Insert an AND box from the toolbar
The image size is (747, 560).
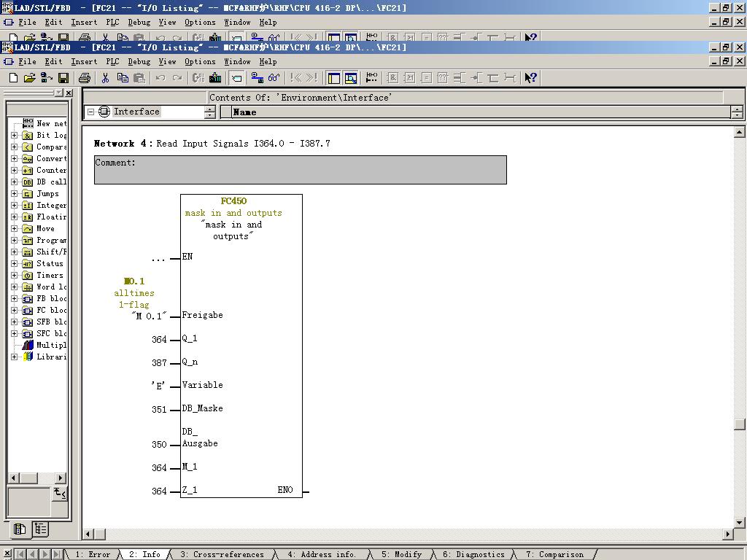(392, 77)
